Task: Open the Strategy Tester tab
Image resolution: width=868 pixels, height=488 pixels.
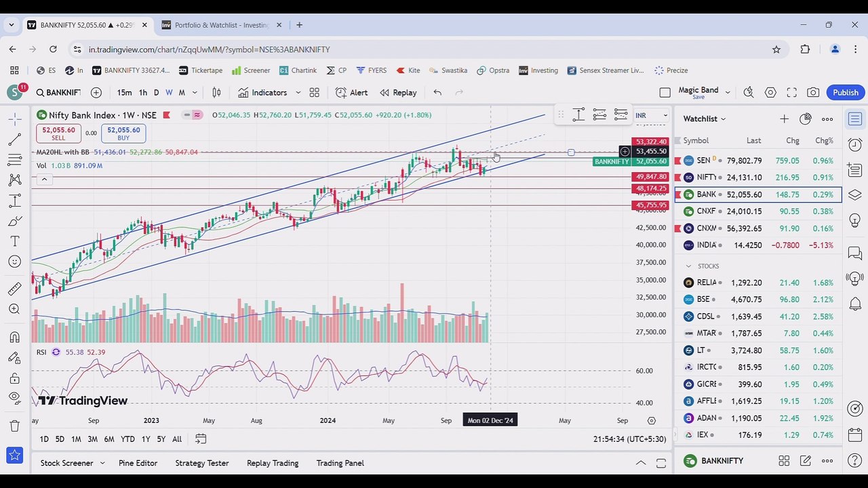Action: tap(202, 463)
